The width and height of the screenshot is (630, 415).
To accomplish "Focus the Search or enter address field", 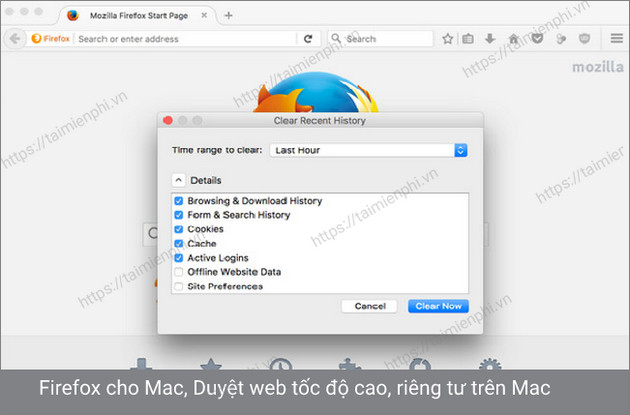I will 187,39.
